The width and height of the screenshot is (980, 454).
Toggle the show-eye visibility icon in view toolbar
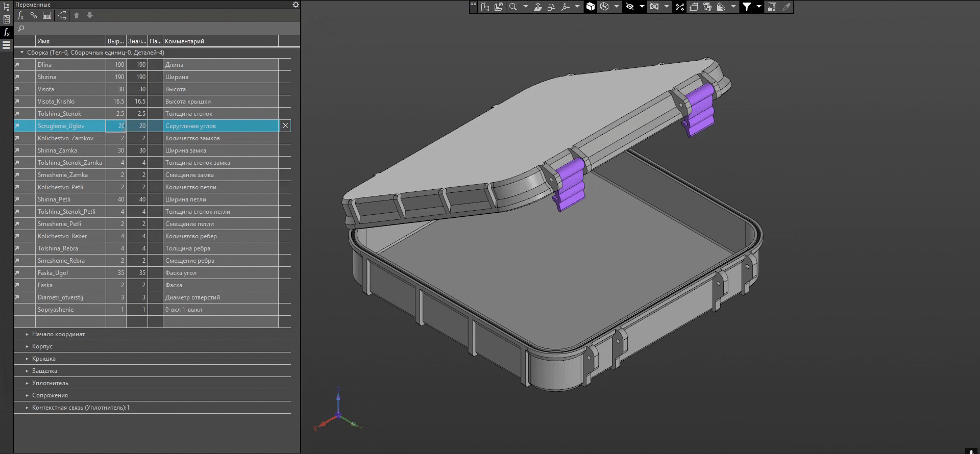pos(654,7)
